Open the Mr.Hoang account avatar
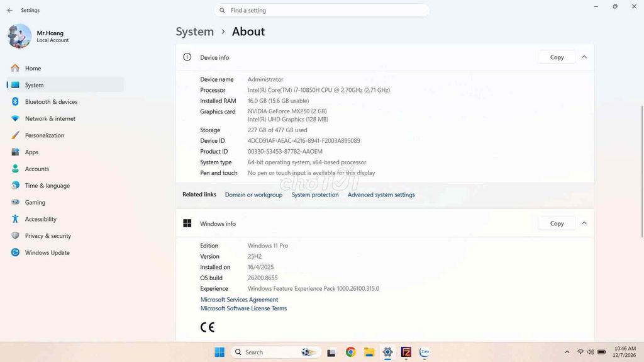Image resolution: width=644 pixels, height=362 pixels. pos(19,37)
